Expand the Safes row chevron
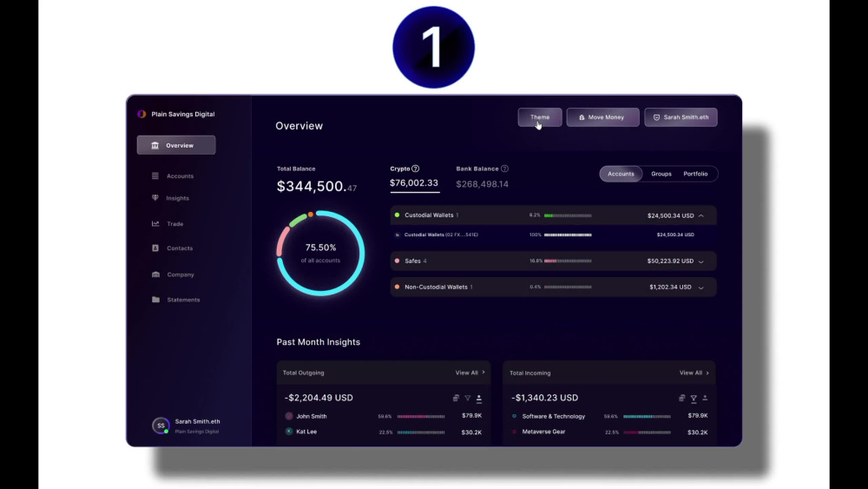Viewport: 868px width, 489px height. pyautogui.click(x=700, y=261)
